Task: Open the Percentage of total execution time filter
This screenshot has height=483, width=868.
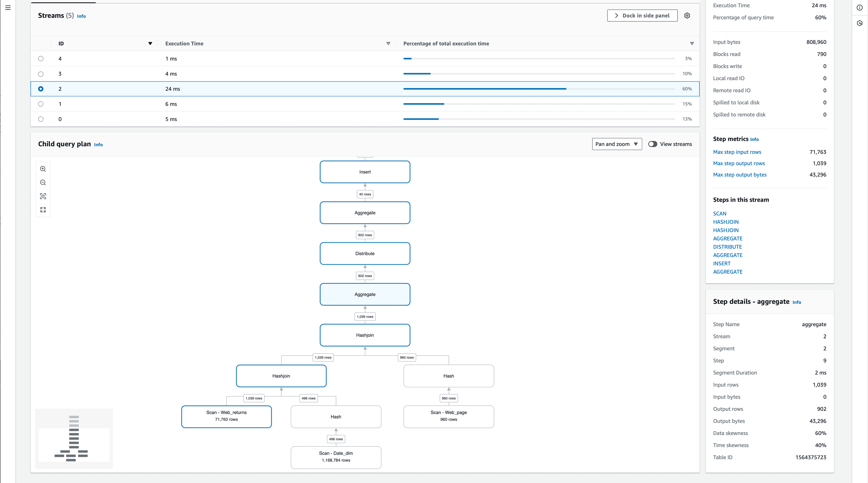Action: click(692, 43)
